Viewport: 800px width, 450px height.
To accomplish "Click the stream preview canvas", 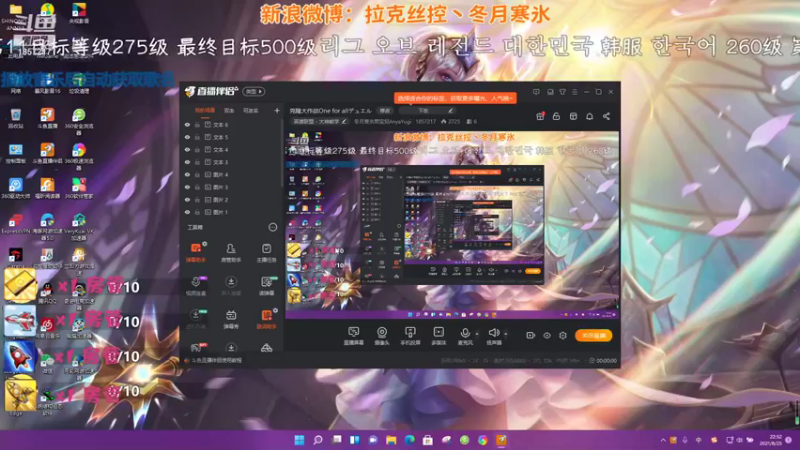I will tap(452, 225).
